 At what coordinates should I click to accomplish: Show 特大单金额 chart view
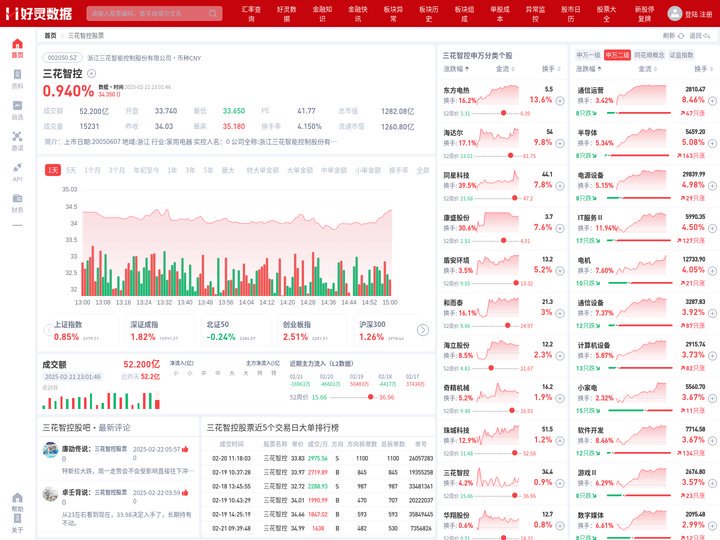coord(263,170)
